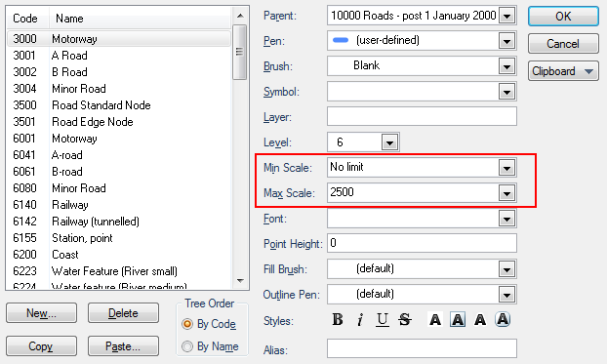Open the Level dropdown arrow
This screenshot has width=607, height=364.
pos(389,142)
